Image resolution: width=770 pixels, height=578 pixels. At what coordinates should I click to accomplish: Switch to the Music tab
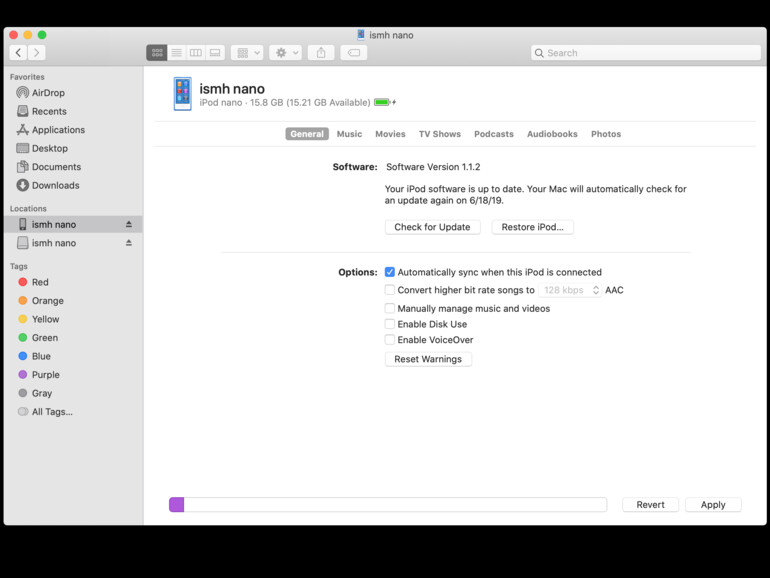pyautogui.click(x=349, y=134)
